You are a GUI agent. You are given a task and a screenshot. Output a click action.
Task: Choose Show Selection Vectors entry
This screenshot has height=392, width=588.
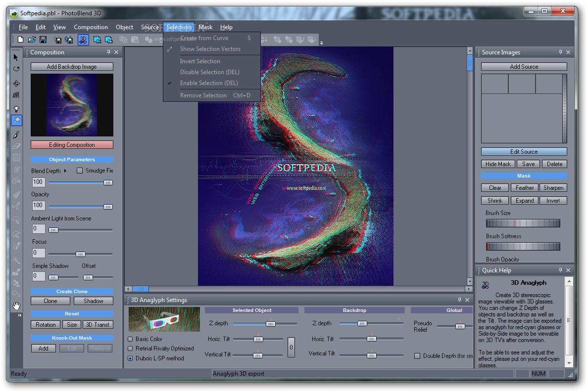[x=212, y=48]
